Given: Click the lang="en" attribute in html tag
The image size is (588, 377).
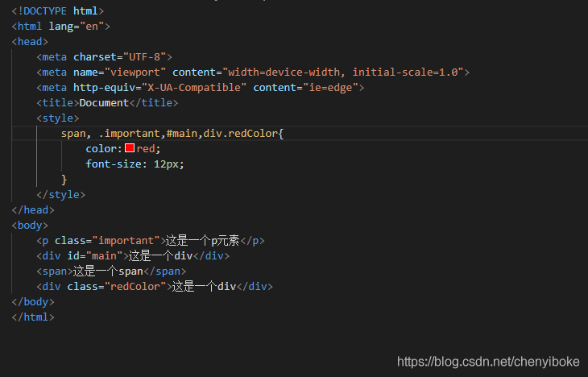Looking at the screenshot, I should [x=77, y=27].
